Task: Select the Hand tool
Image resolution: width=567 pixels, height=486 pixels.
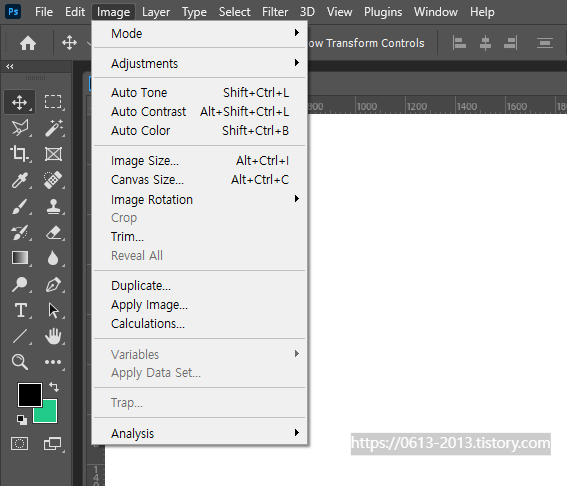Action: [53, 336]
